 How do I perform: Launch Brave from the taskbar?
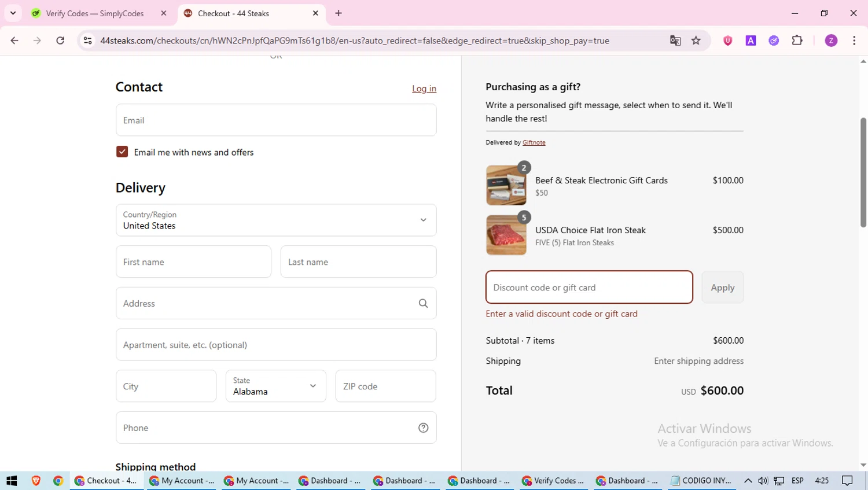36,481
